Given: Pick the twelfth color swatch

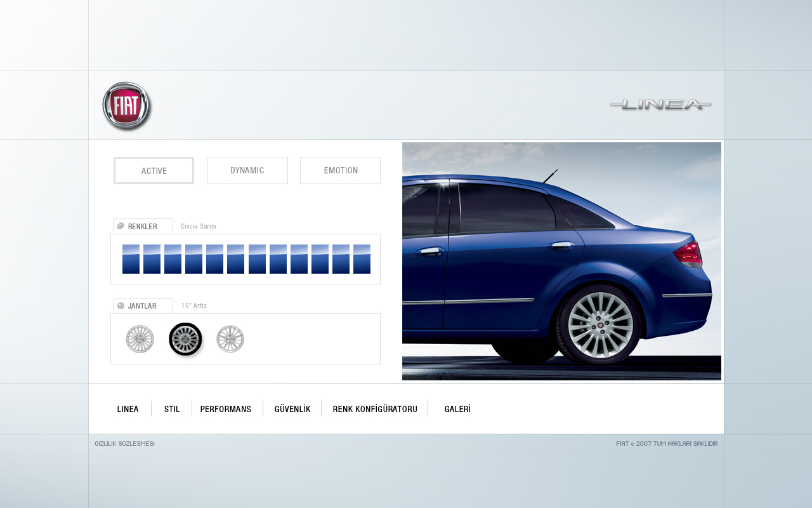Looking at the screenshot, I should [x=362, y=259].
